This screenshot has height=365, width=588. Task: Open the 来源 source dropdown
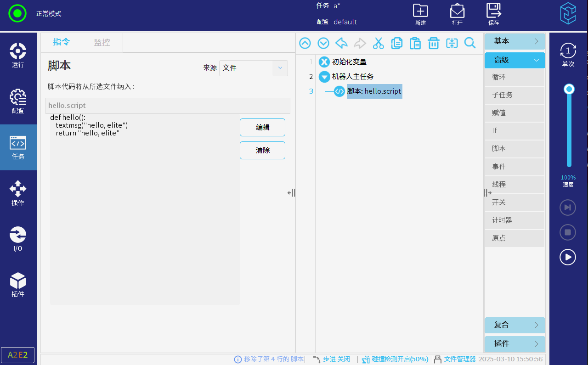pos(253,68)
